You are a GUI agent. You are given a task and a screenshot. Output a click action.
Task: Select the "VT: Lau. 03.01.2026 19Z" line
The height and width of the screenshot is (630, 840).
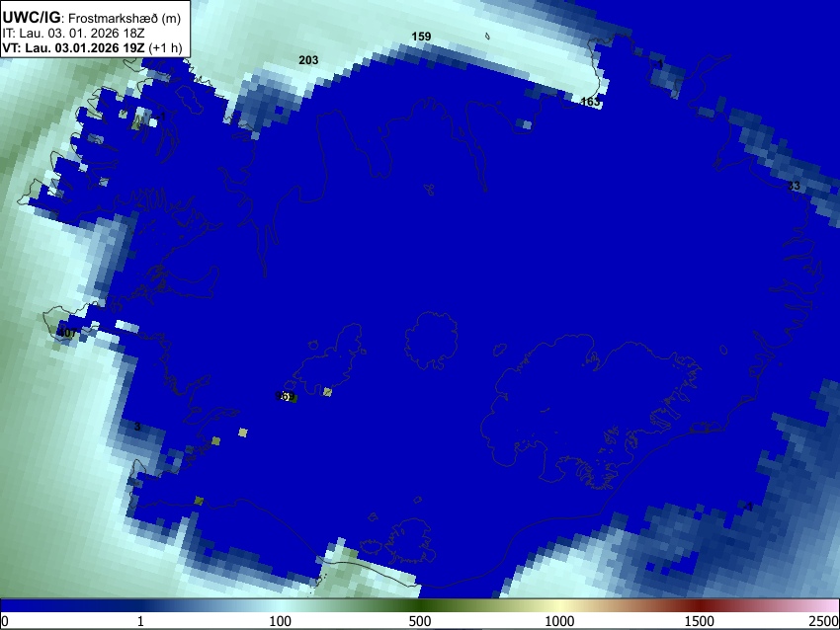73,47
